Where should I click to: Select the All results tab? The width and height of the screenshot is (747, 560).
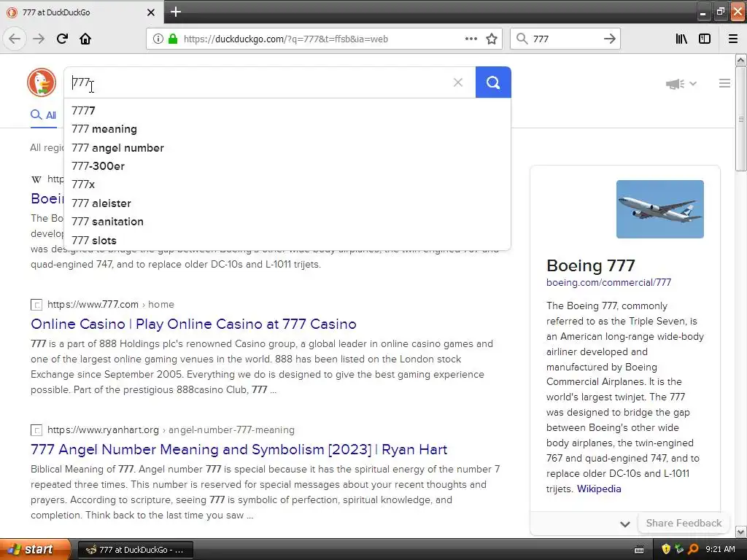pyautogui.click(x=44, y=114)
